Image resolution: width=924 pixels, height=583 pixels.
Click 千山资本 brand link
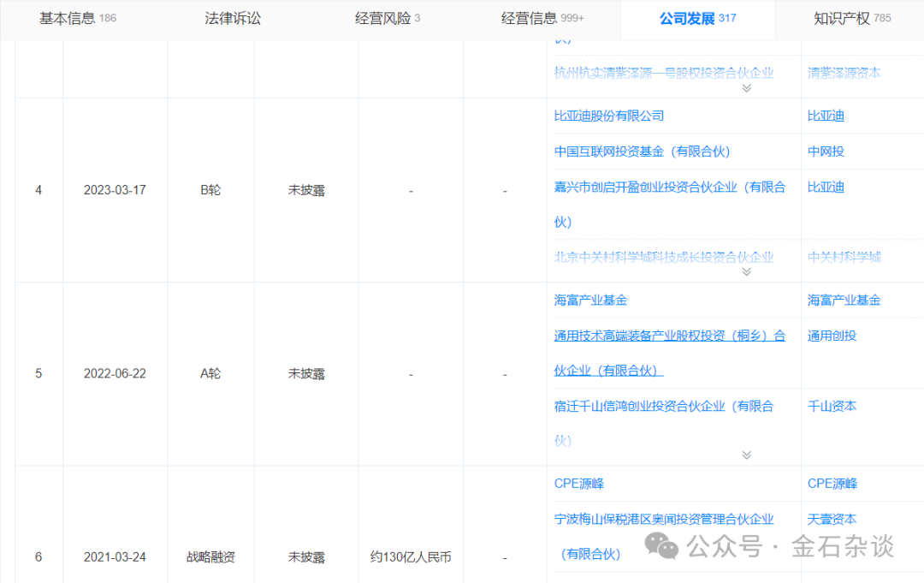(832, 406)
